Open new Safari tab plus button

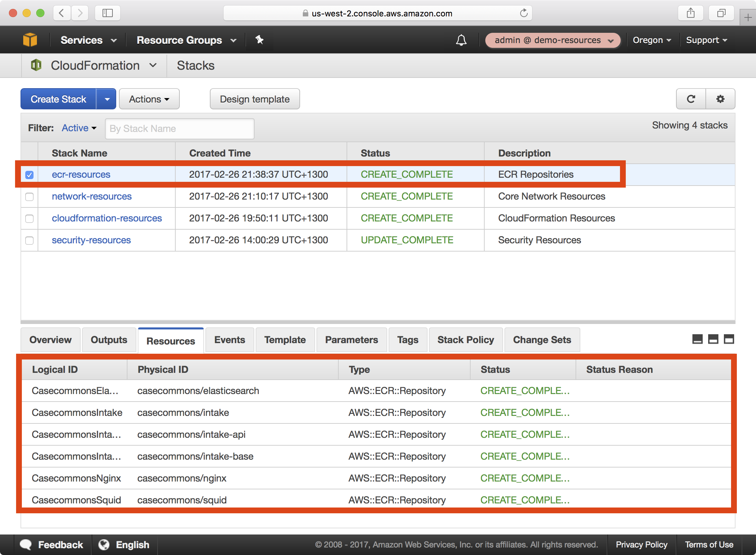[x=747, y=17]
